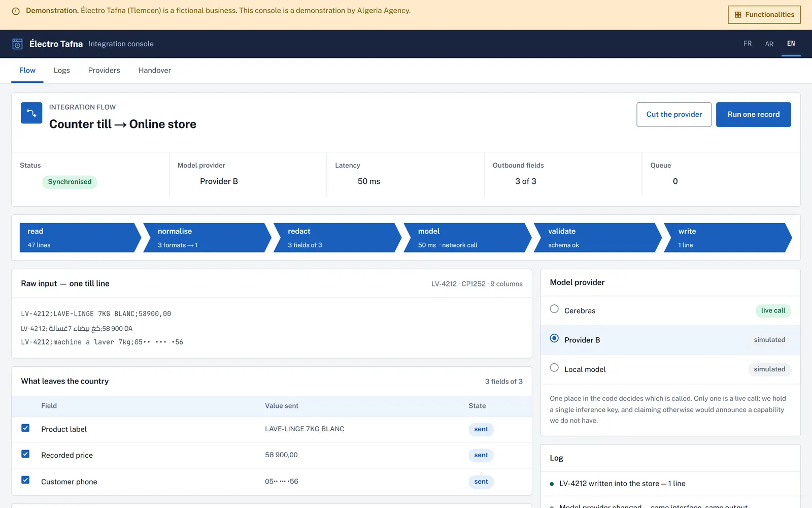Select the write pipeline step
The height and width of the screenshot is (508, 812).
coord(728,238)
